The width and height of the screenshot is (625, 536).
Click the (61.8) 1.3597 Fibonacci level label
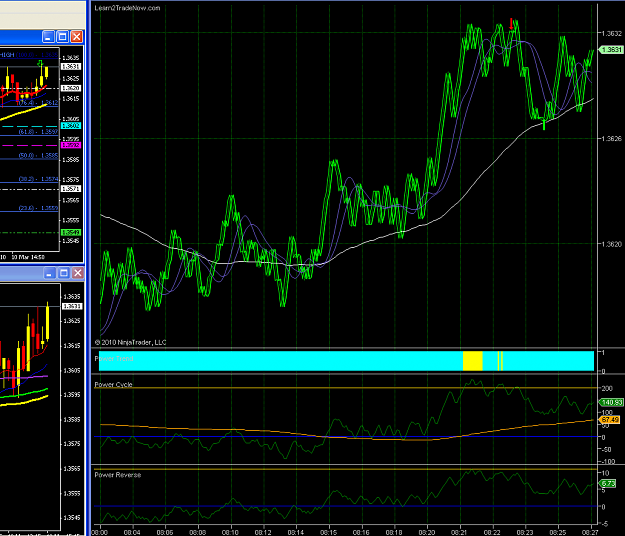click(38, 132)
